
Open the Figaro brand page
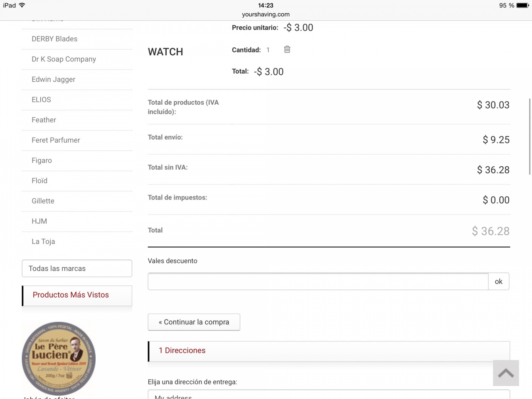point(42,160)
